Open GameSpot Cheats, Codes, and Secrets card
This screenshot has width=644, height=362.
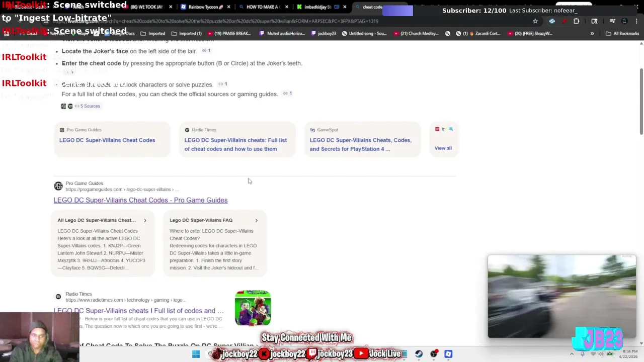pyautogui.click(x=360, y=144)
